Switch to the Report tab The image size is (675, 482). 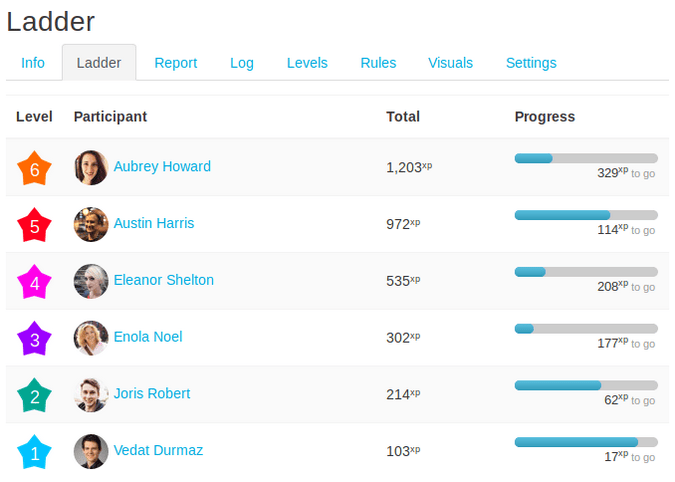(x=176, y=63)
